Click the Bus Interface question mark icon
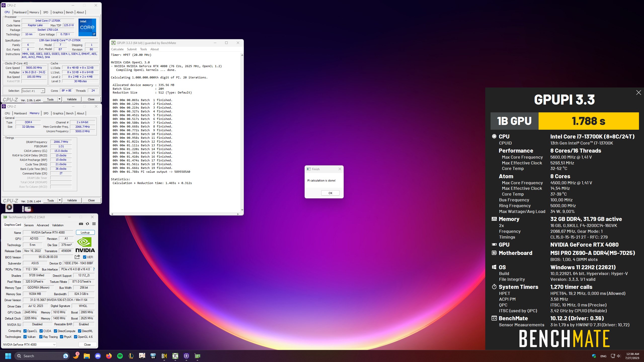The height and width of the screenshot is (362, 644). click(x=94, y=269)
